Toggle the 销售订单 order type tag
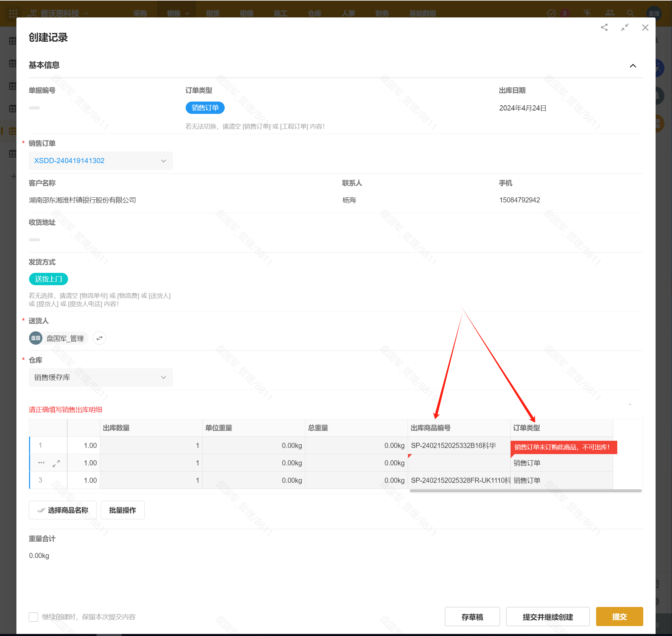672x636 pixels. [x=205, y=108]
